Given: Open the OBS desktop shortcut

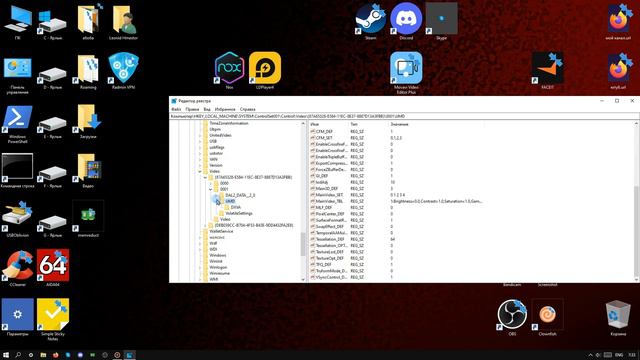Looking at the screenshot, I should tap(512, 315).
